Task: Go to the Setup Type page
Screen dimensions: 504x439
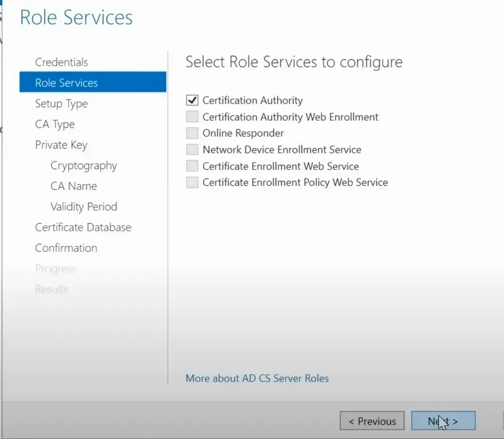Action: 61,104
